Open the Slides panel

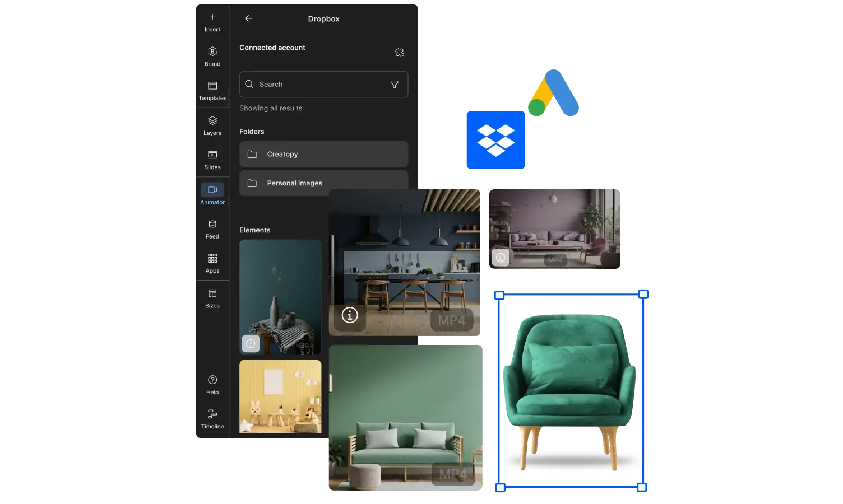[212, 160]
